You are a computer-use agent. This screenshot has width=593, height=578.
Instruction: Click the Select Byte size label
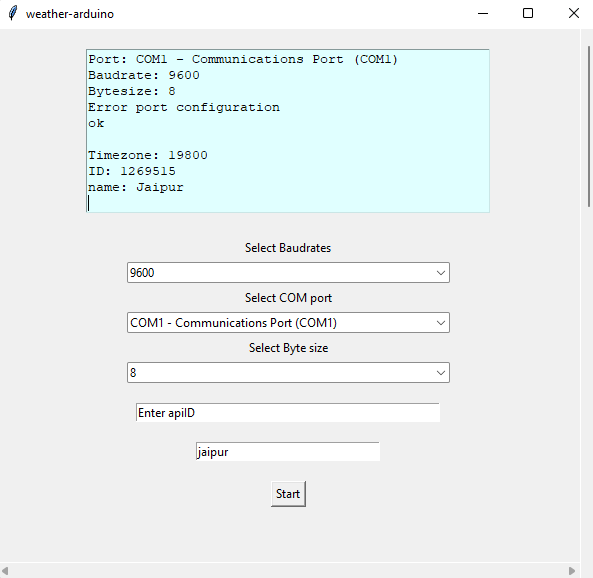tap(288, 348)
